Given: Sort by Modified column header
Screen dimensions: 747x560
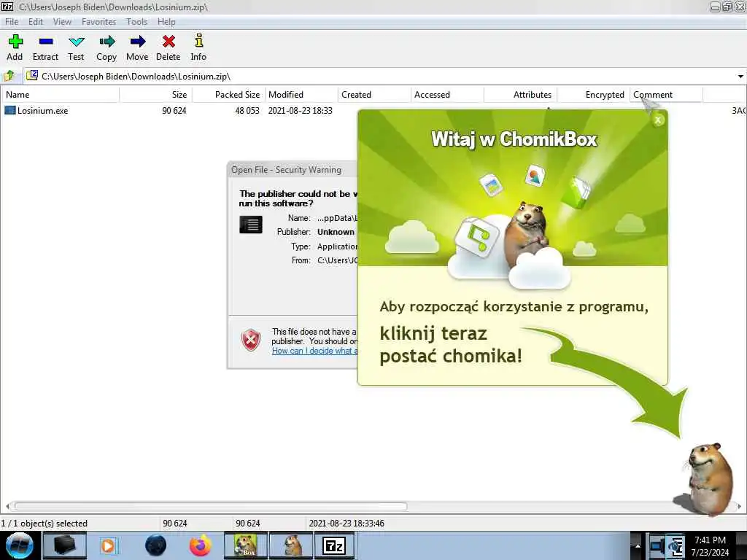Looking at the screenshot, I should (x=301, y=94).
